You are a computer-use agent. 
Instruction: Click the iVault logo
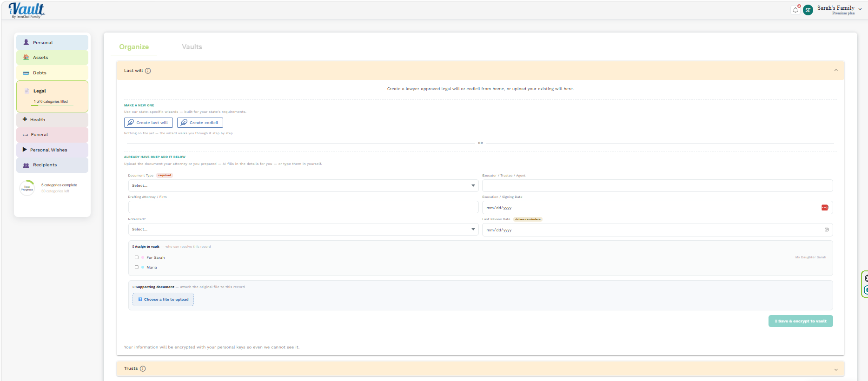tap(27, 10)
